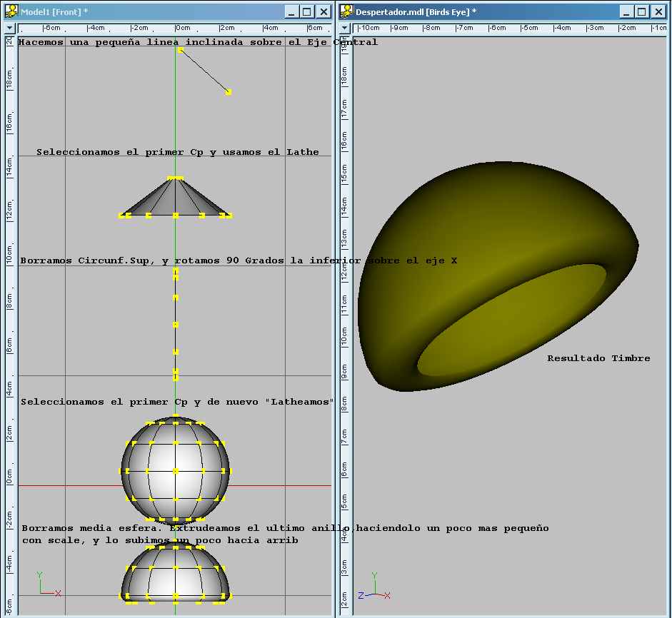The image size is (672, 618).
Task: Click '14cm' on Front window vertical ruler
Action: click(9, 168)
